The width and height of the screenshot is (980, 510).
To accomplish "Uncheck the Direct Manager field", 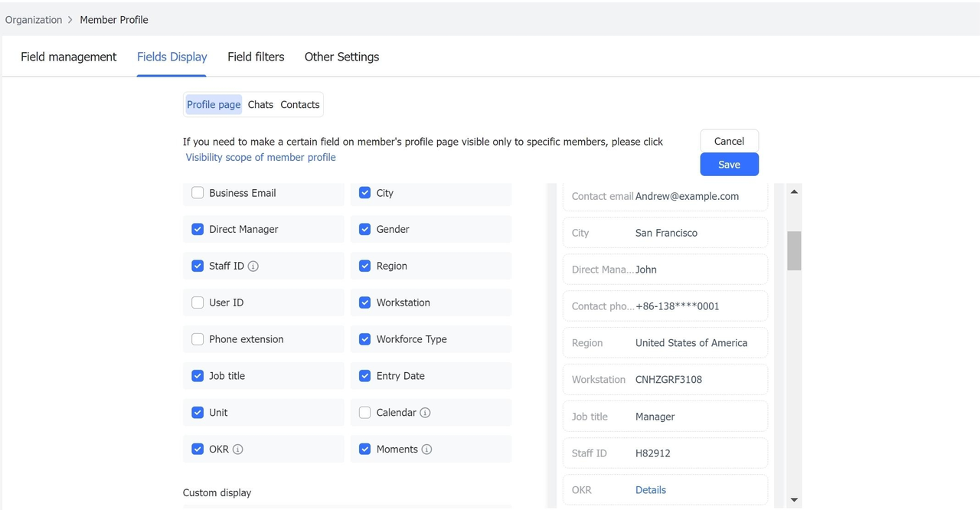I will (198, 229).
